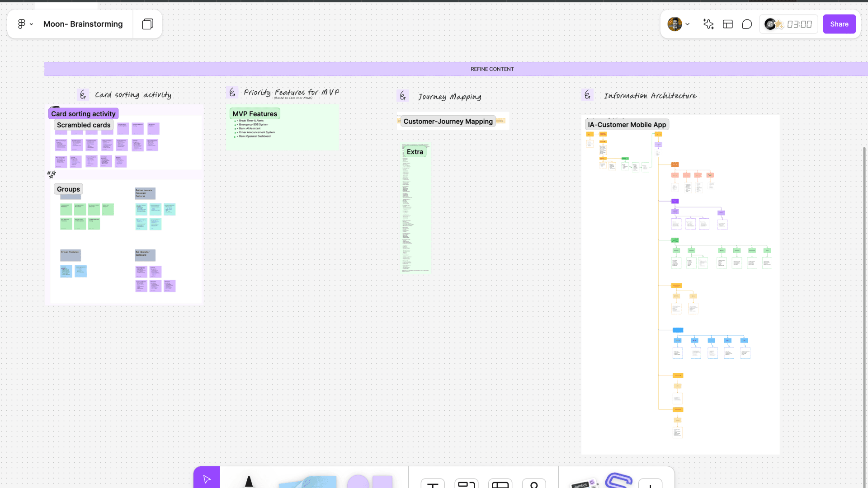Image resolution: width=868 pixels, height=488 pixels.
Task: Select the Customer-Journey Mapping section label
Action: click(448, 121)
